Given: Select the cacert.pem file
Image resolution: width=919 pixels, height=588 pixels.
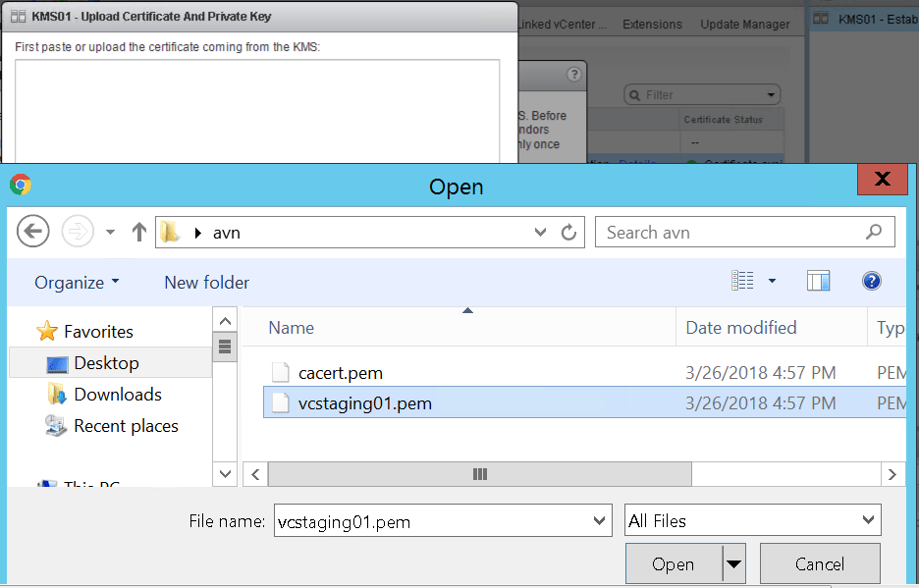Looking at the screenshot, I should tap(340, 373).
